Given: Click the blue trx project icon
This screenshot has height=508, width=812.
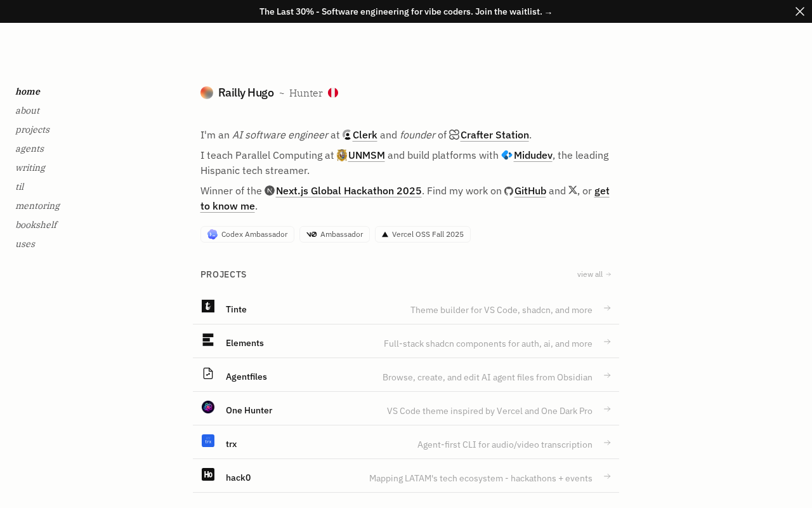Looking at the screenshot, I should coord(208,441).
